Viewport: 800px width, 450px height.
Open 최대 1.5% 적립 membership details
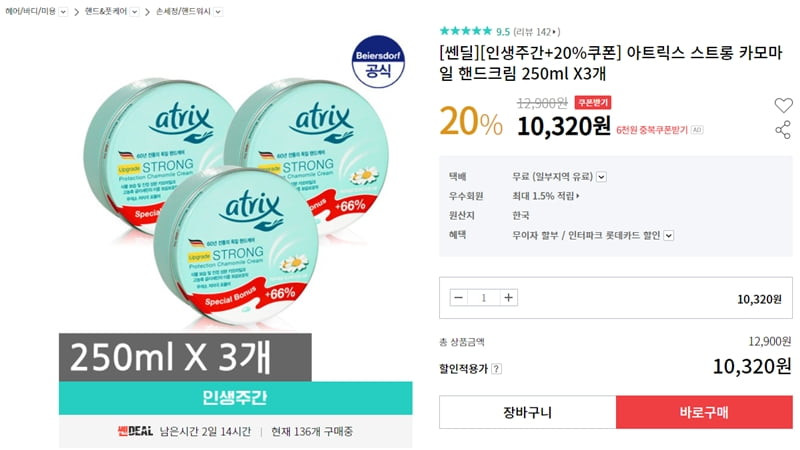click(545, 196)
